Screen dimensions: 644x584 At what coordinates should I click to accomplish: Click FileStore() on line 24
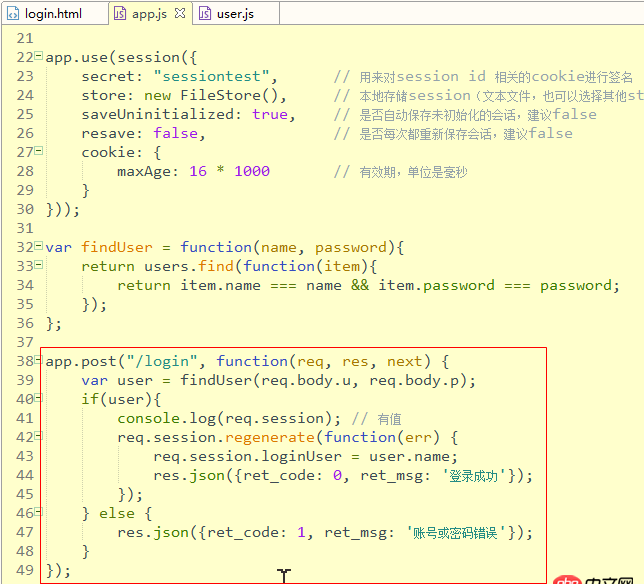point(229,95)
